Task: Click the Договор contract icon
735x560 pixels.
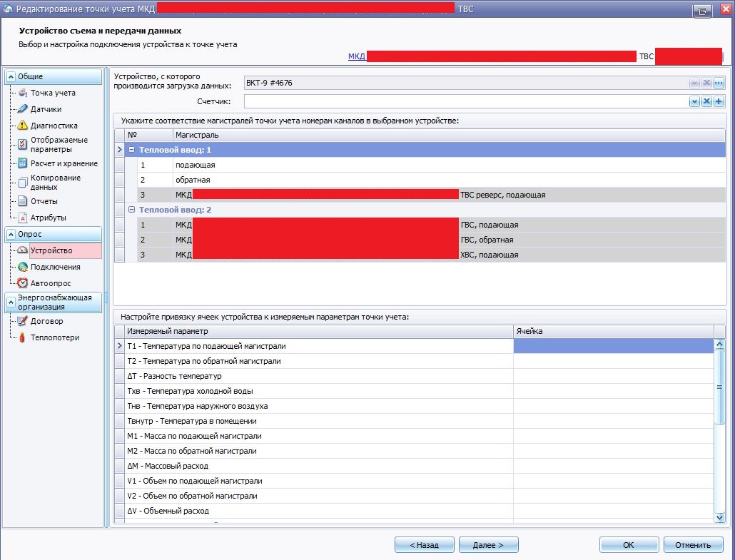Action: click(x=23, y=321)
